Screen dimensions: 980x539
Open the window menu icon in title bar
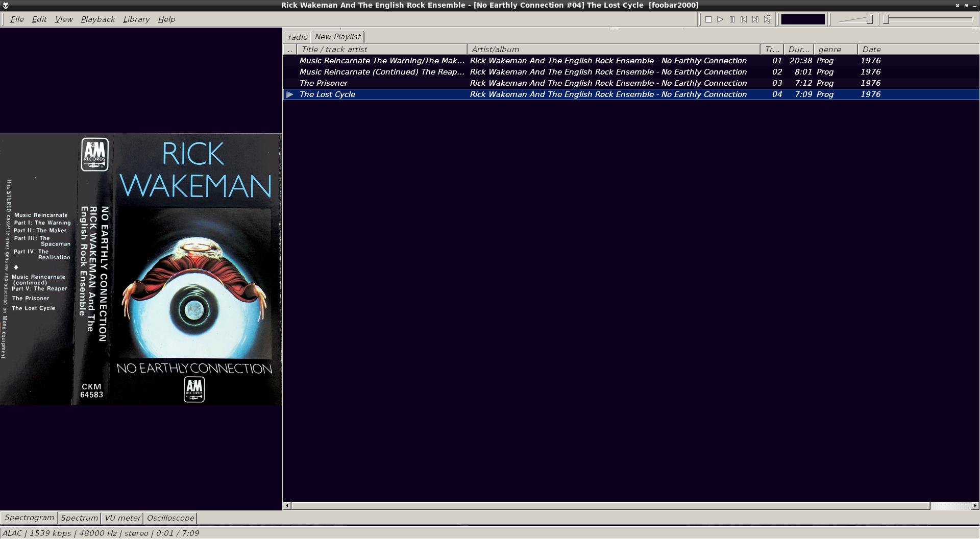5,5
